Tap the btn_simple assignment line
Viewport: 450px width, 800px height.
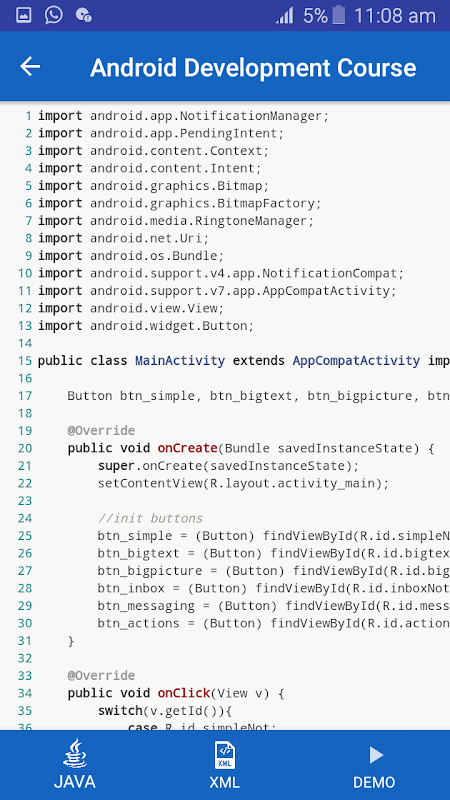point(273,536)
